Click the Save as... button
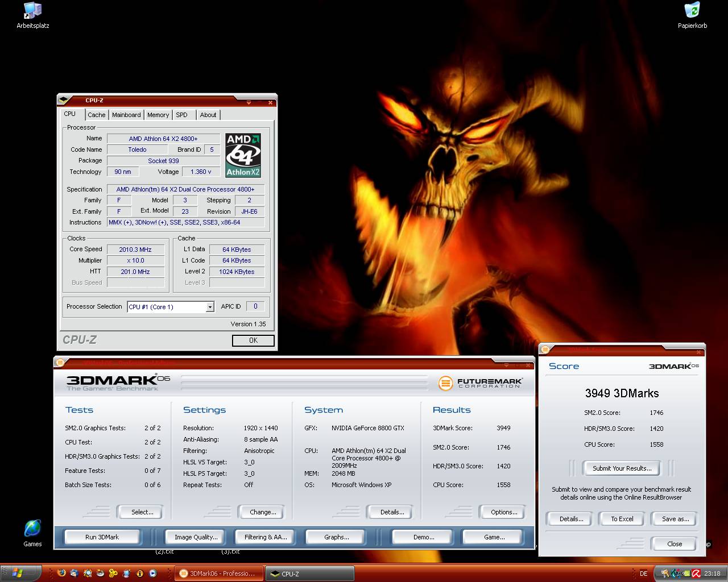 (x=675, y=519)
